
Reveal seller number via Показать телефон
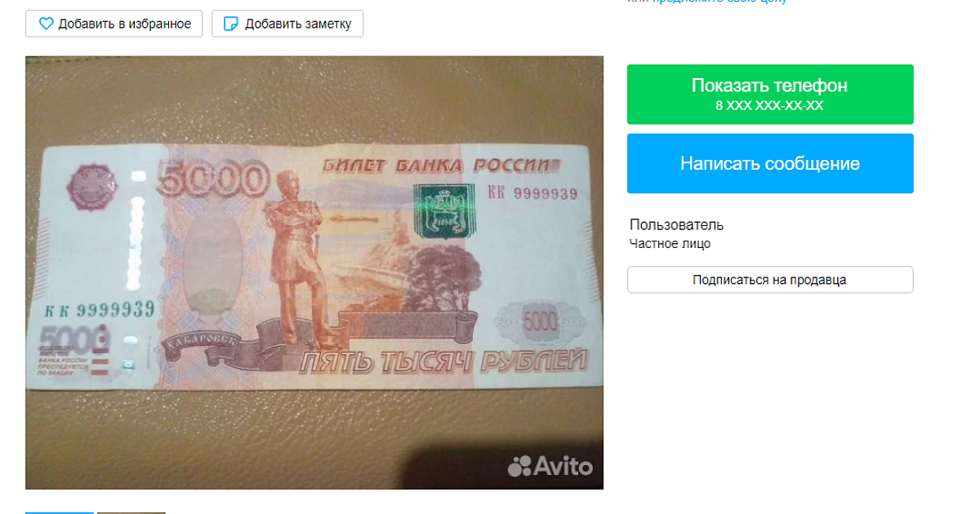[x=770, y=94]
